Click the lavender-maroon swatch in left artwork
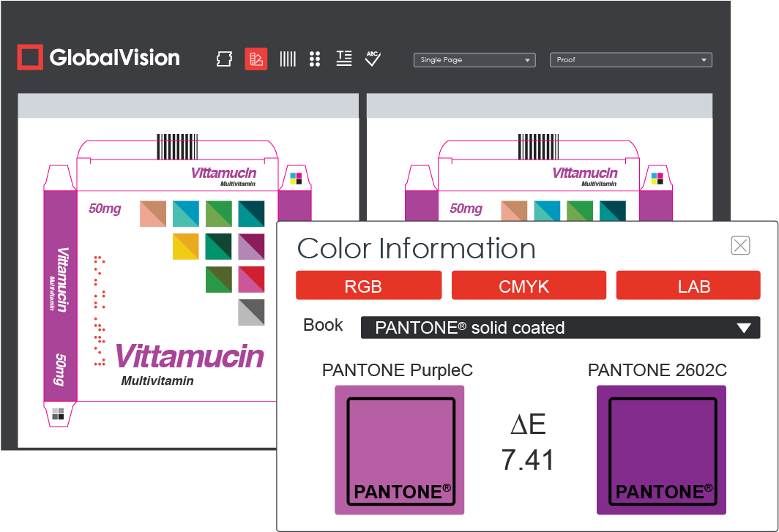Image resolution: width=779 pixels, height=532 pixels. tap(251, 247)
